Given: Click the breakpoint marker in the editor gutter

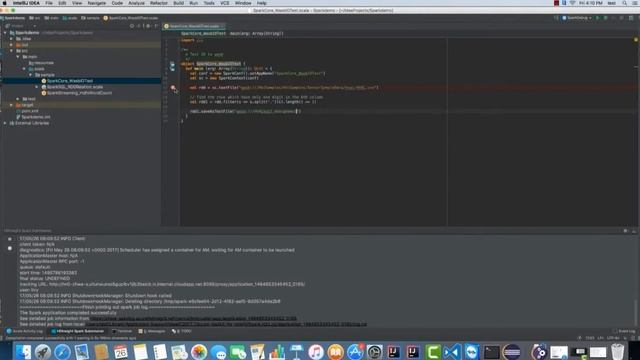Looking at the screenshot, I should (x=173, y=87).
